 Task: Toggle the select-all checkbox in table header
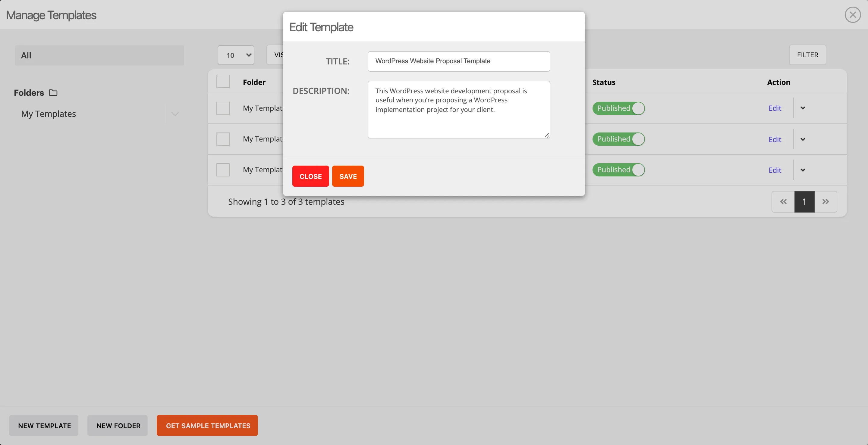pos(223,82)
